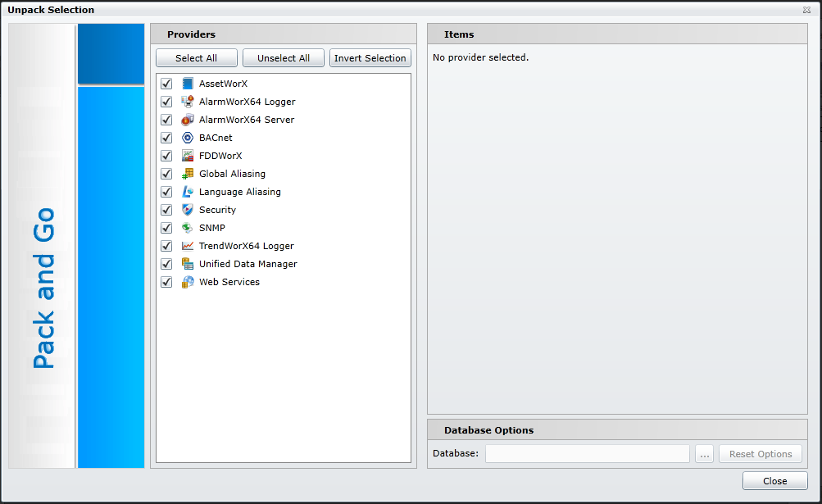
Task: Click the AssetWorX provider icon
Action: pyautogui.click(x=188, y=84)
